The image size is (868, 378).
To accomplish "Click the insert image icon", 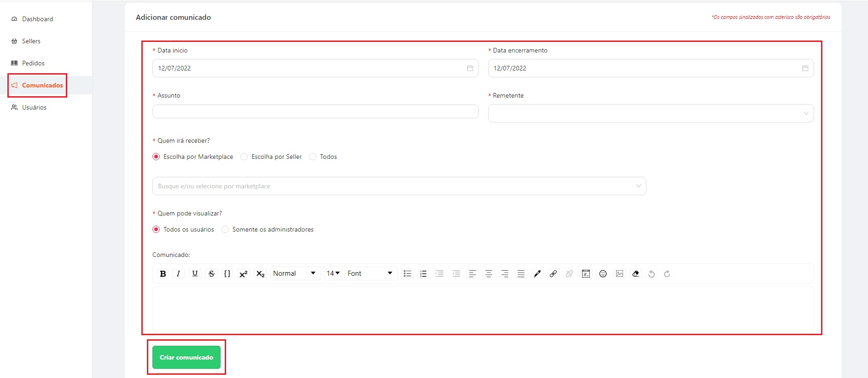I will tap(619, 273).
